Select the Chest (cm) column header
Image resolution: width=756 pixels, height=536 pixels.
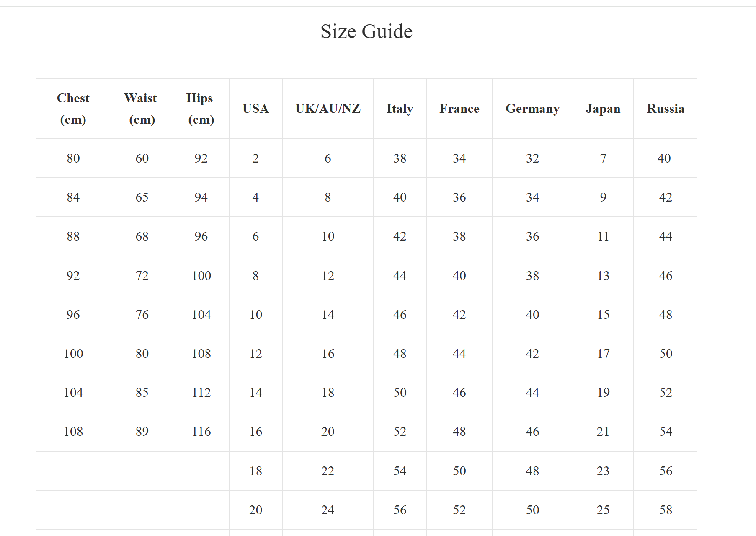coord(73,109)
